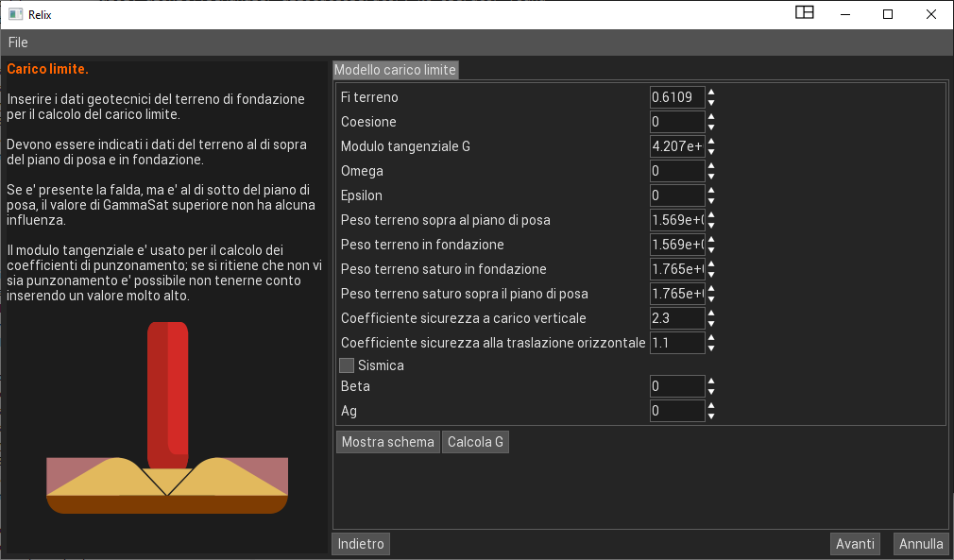Go forward with the Avanti button
This screenshot has width=954, height=560.
pyautogui.click(x=855, y=544)
